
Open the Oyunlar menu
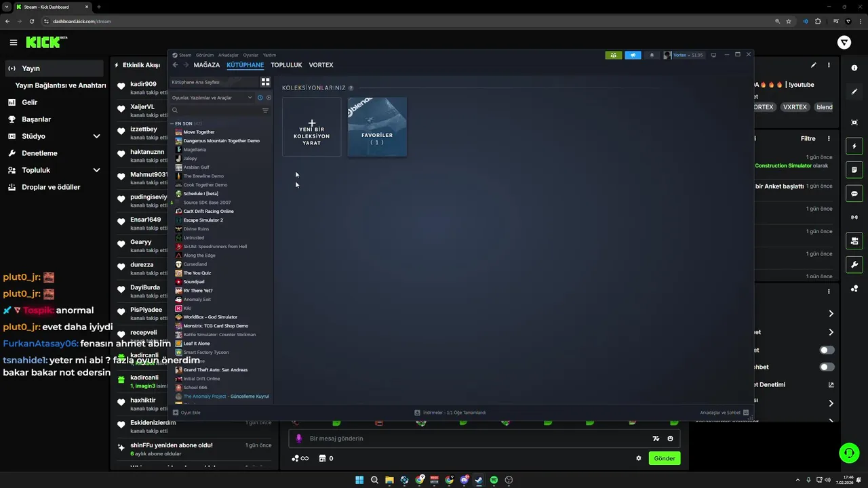(251, 55)
